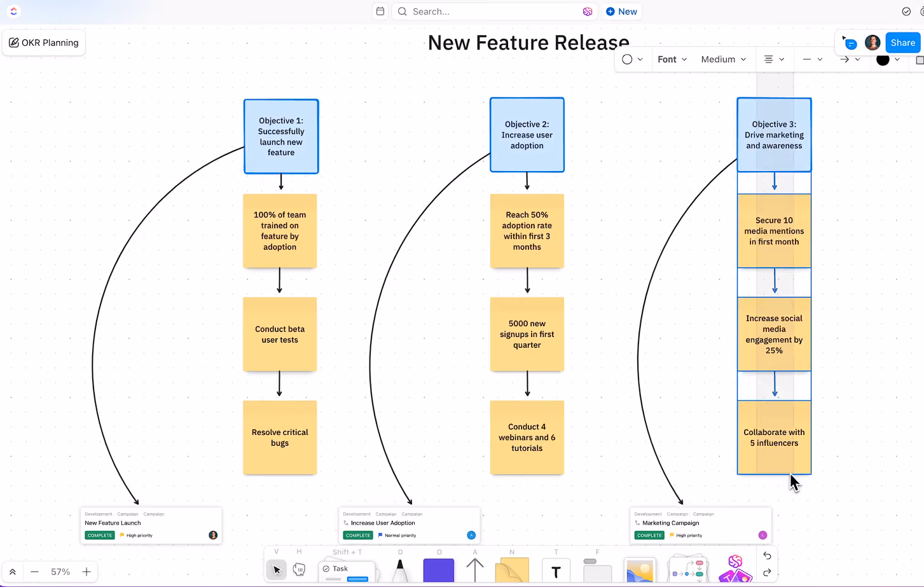Select the '5000 new signups' sticky note

[527, 335]
